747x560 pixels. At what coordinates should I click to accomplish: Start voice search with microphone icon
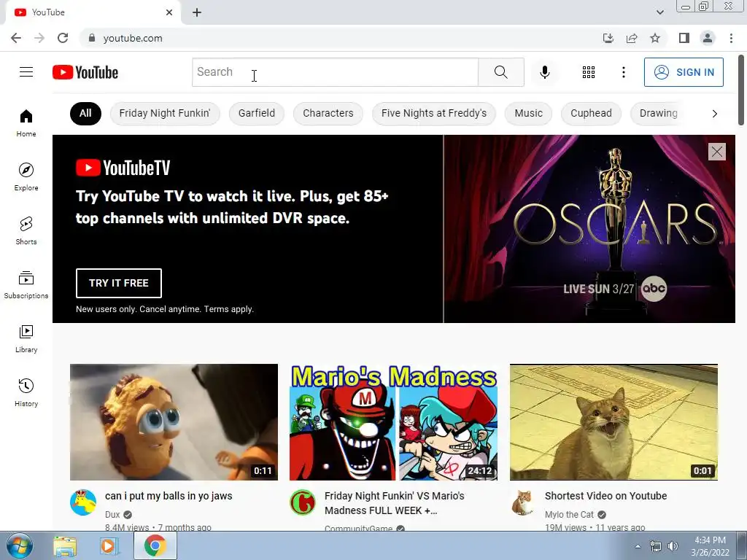(x=545, y=72)
